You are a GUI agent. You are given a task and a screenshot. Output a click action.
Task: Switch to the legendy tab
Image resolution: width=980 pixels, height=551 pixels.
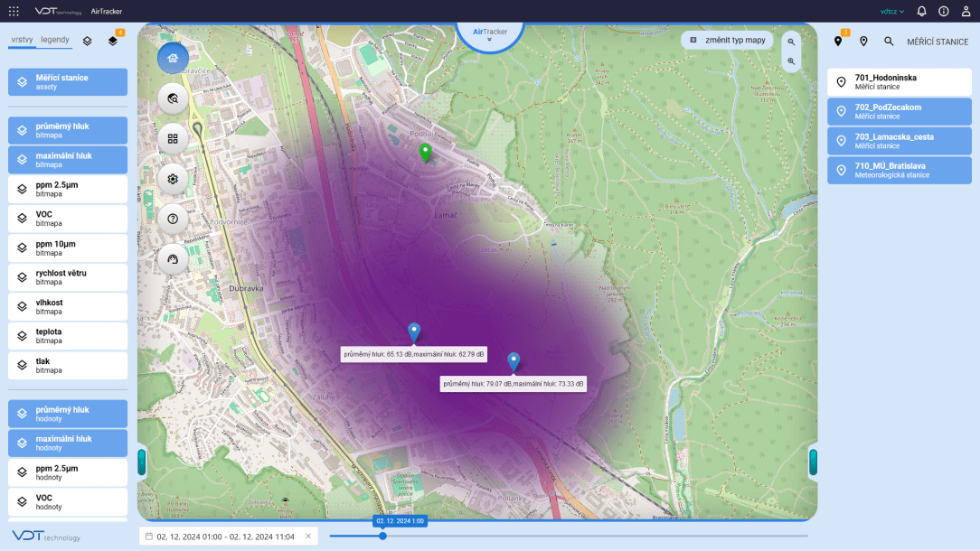(55, 40)
